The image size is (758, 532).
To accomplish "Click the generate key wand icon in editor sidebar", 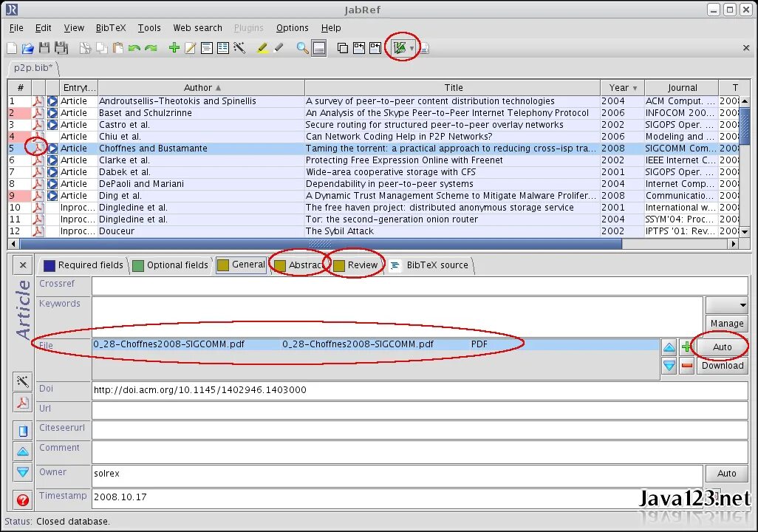I will click(23, 381).
